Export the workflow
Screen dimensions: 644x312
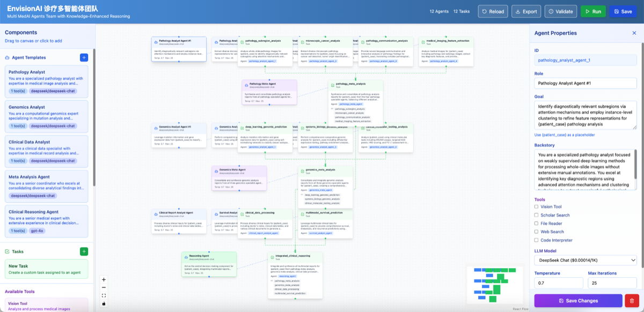(526, 11)
